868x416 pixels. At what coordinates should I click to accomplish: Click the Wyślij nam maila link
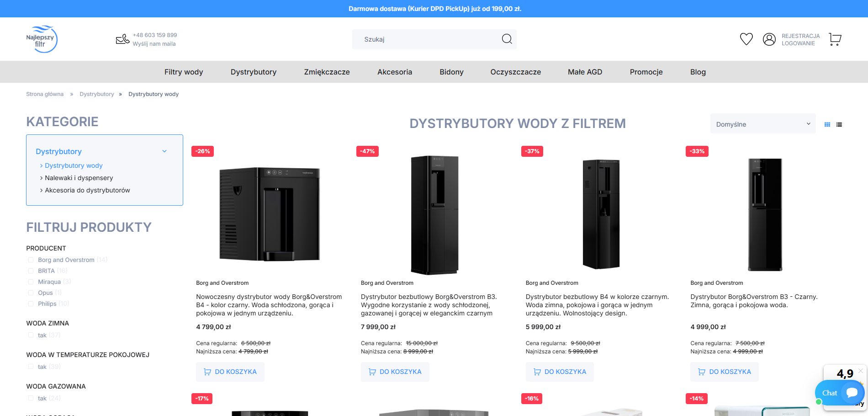tap(154, 44)
